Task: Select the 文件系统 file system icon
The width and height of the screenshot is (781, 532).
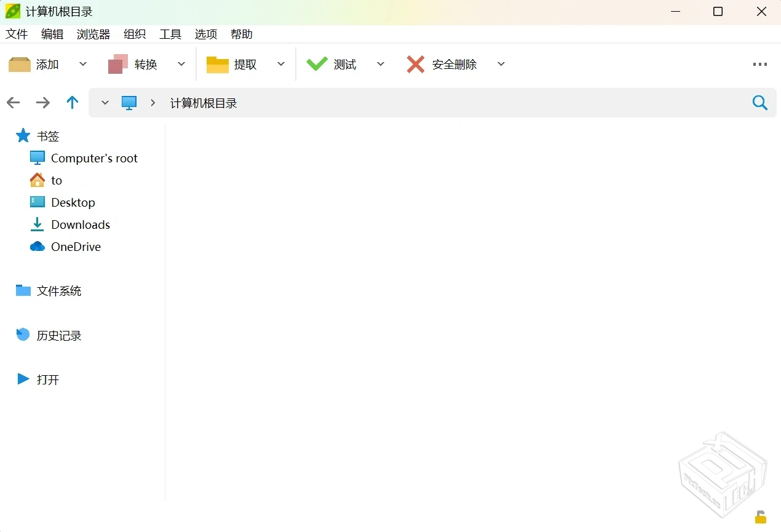Action: [x=24, y=290]
